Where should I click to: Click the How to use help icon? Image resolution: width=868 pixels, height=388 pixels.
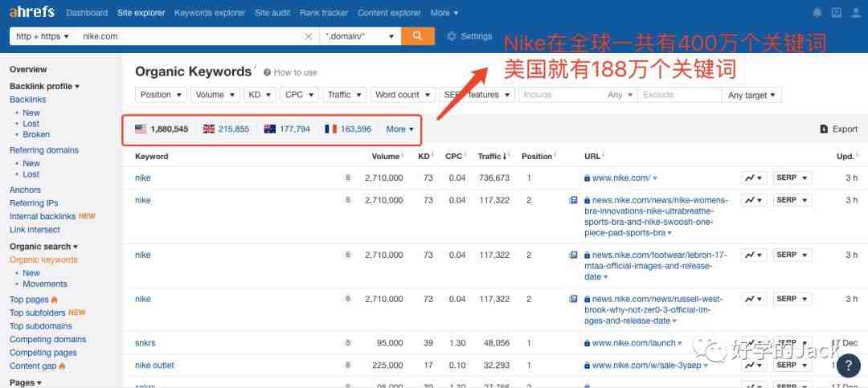[x=268, y=72]
